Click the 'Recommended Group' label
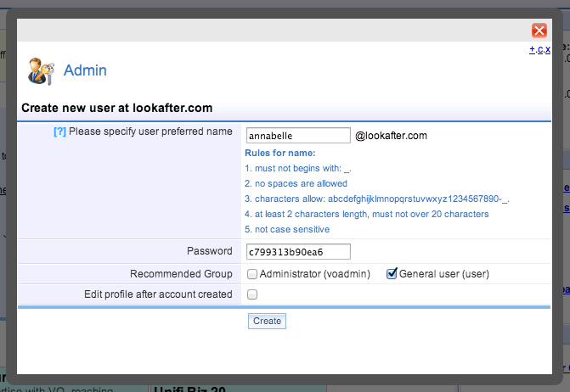Viewport: 570px width, 392px height. pyautogui.click(x=181, y=274)
